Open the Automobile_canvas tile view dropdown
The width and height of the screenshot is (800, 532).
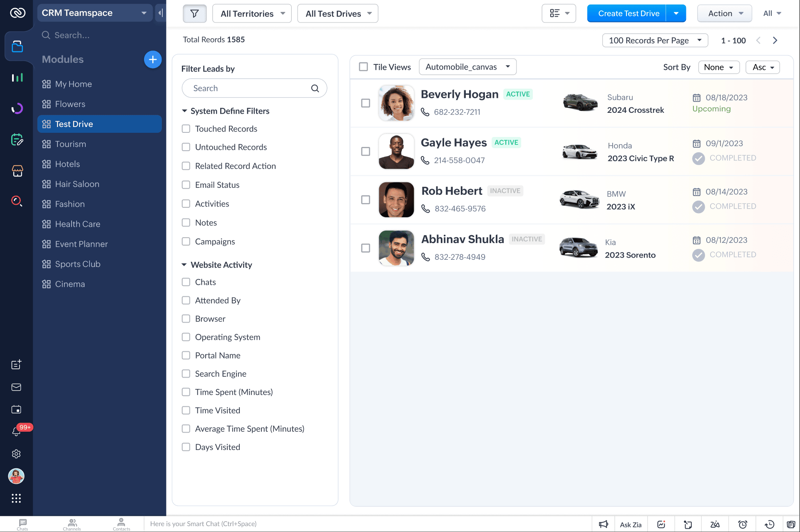[x=467, y=67]
